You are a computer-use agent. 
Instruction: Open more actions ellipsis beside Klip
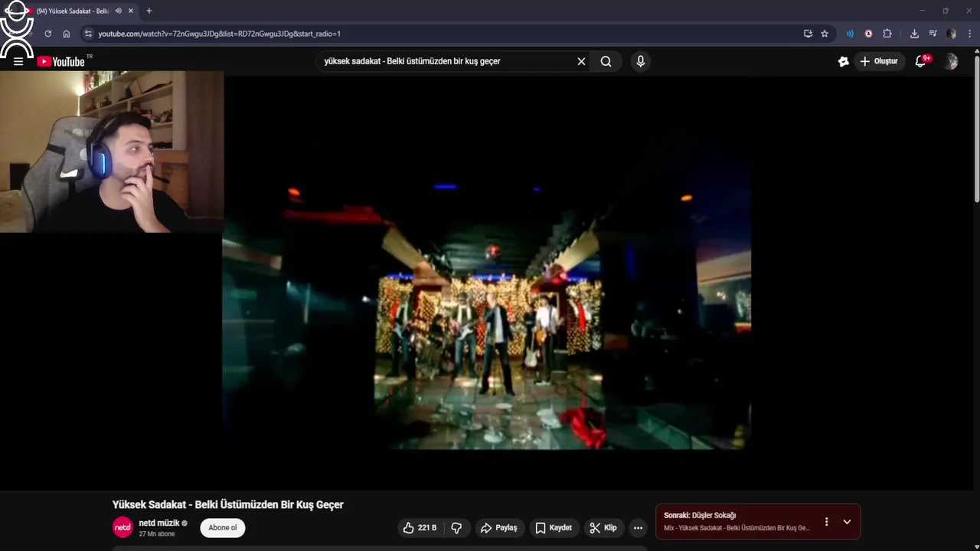click(638, 528)
